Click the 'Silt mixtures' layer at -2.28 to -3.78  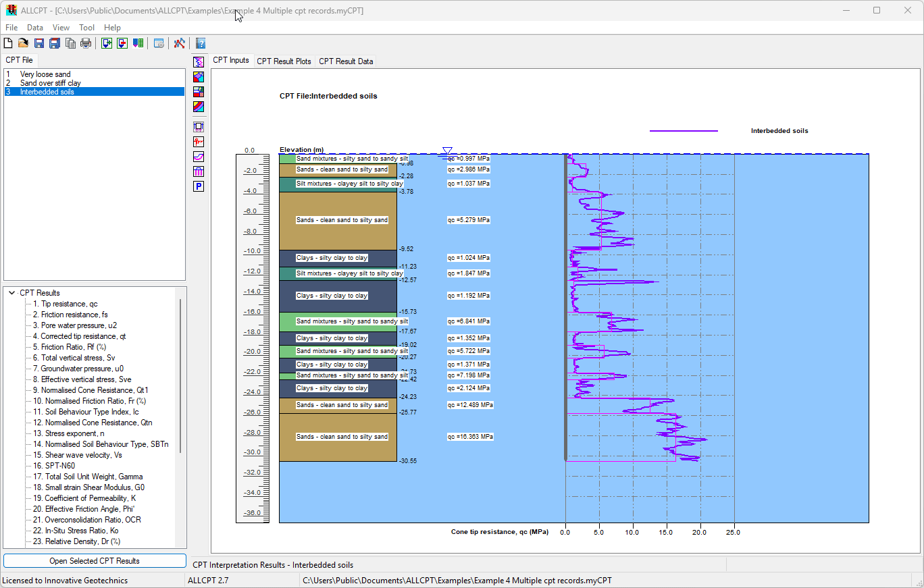pos(338,184)
